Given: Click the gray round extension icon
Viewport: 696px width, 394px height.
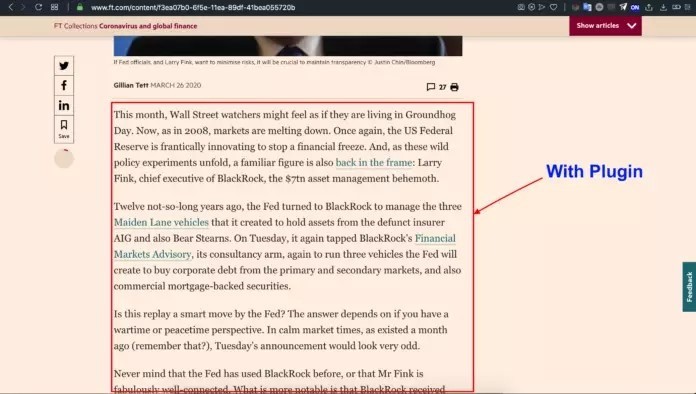Looking at the screenshot, I should point(599,7).
